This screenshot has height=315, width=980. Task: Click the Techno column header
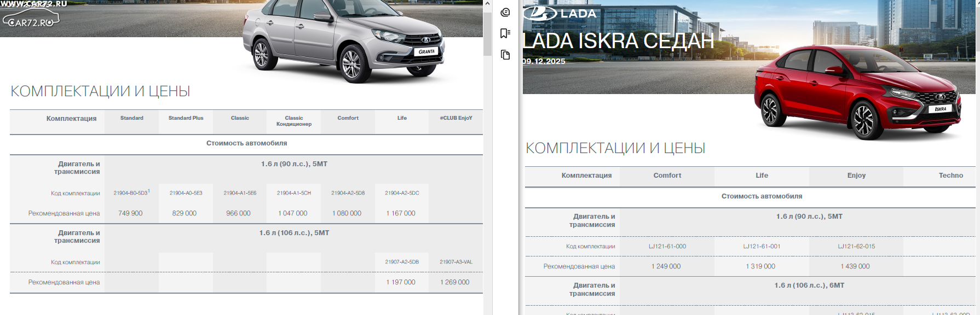click(x=950, y=176)
